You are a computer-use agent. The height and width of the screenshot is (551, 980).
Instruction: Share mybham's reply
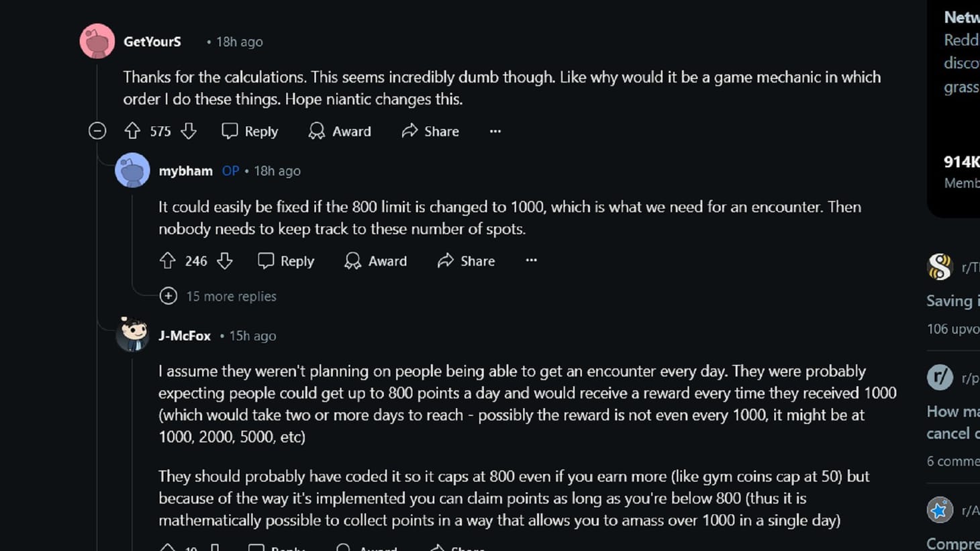466,261
